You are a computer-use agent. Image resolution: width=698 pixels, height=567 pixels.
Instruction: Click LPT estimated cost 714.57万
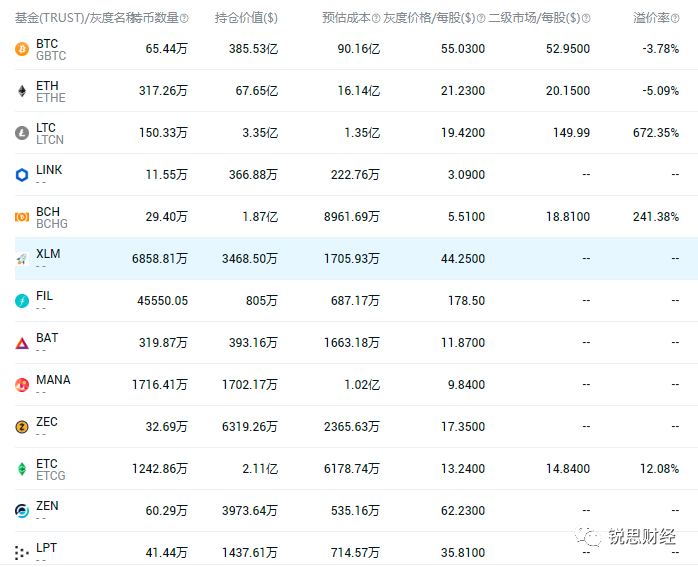point(355,553)
